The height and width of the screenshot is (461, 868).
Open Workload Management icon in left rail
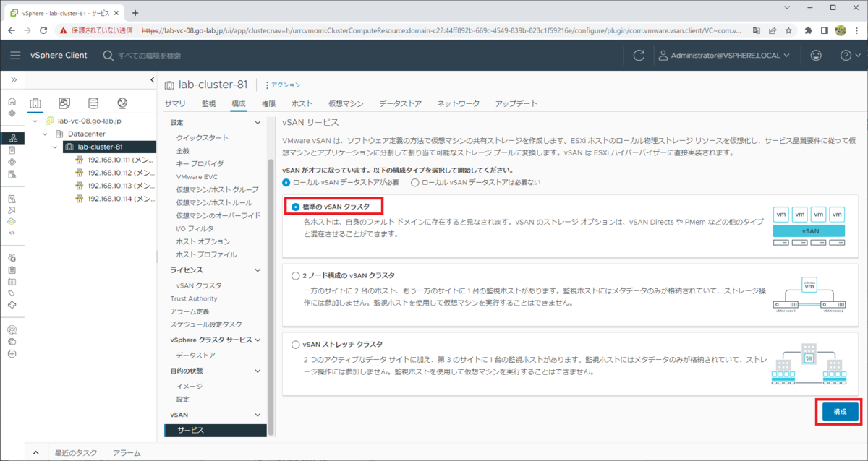[x=12, y=163]
